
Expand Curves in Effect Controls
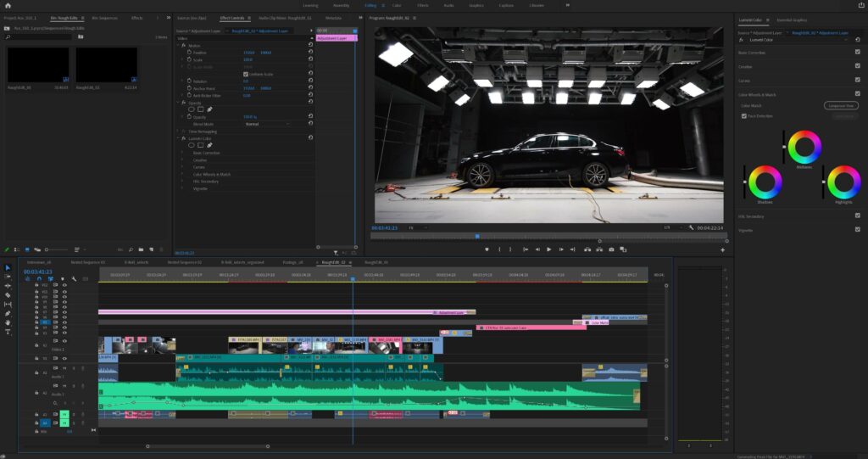click(x=182, y=167)
